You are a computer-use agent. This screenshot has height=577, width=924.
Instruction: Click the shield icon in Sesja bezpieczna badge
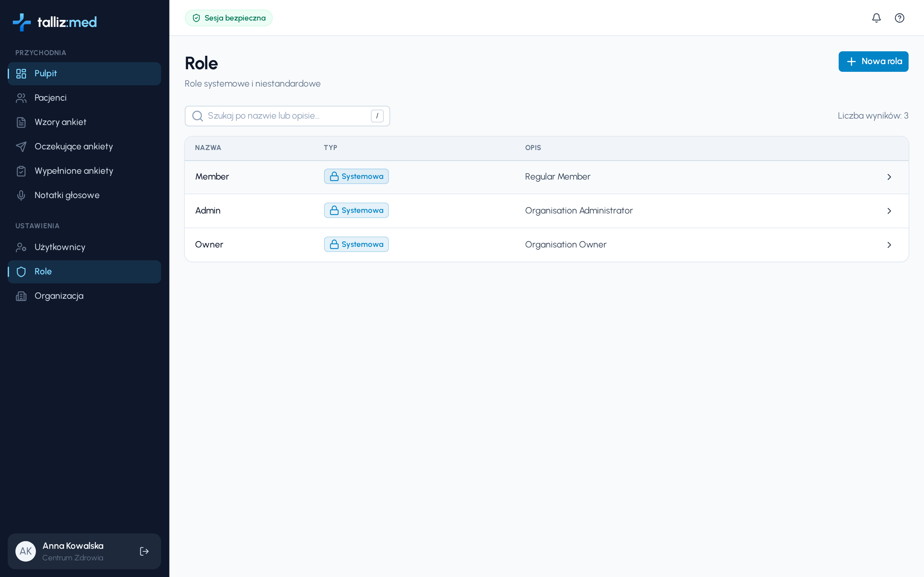point(196,18)
